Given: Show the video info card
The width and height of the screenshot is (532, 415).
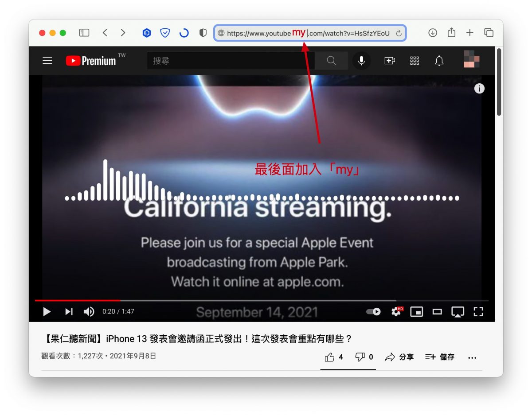Looking at the screenshot, I should coord(479,89).
